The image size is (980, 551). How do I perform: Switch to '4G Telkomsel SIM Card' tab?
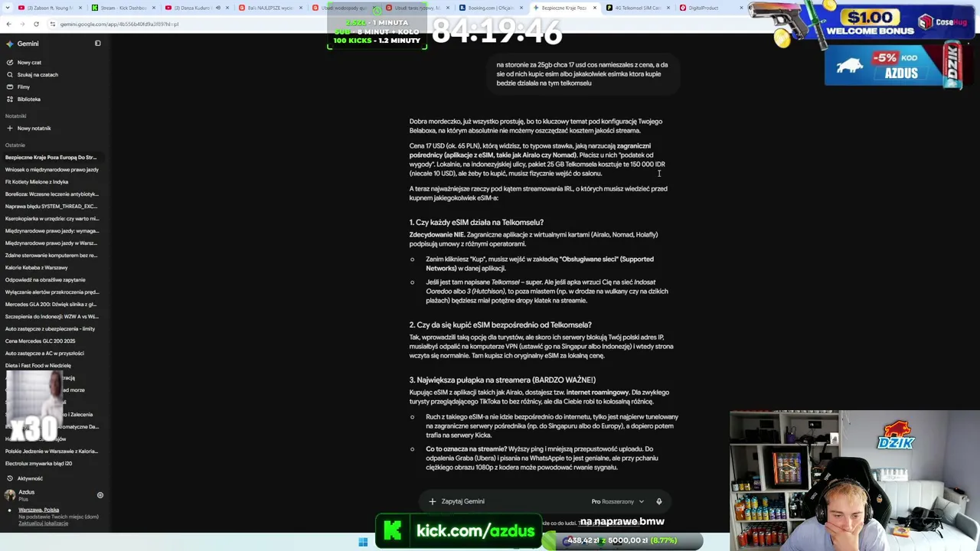(637, 8)
